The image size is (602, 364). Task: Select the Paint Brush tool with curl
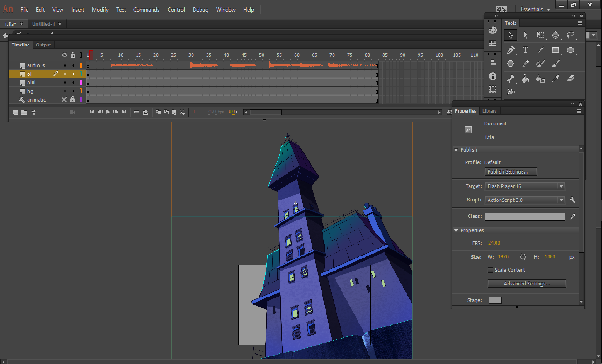click(540, 63)
